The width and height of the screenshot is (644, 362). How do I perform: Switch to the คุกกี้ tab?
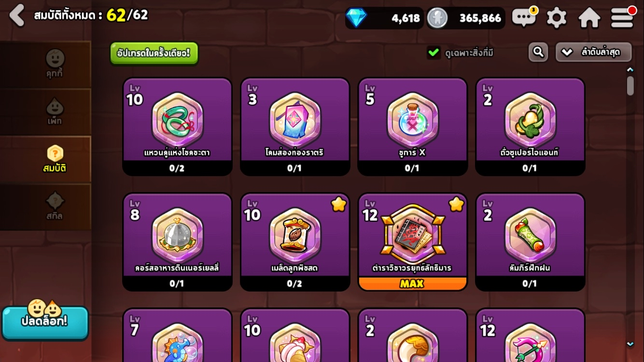pyautogui.click(x=54, y=64)
